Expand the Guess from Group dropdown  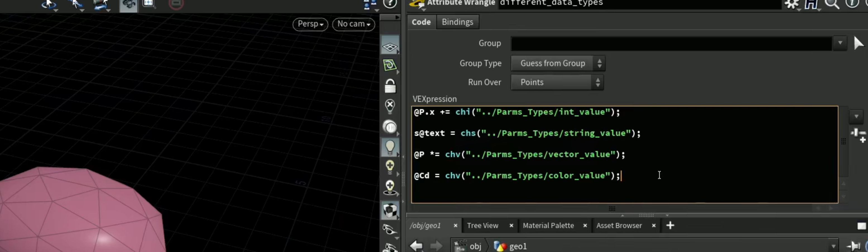coord(558,63)
